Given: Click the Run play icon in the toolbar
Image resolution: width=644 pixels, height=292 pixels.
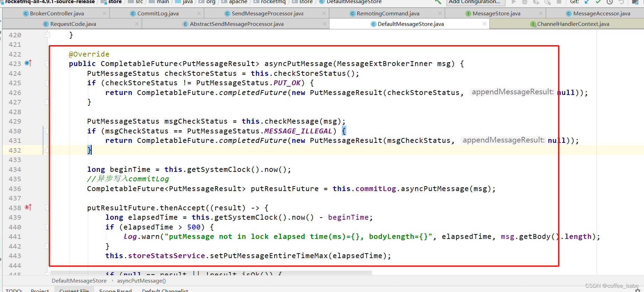Looking at the screenshot, I should pos(514,2).
